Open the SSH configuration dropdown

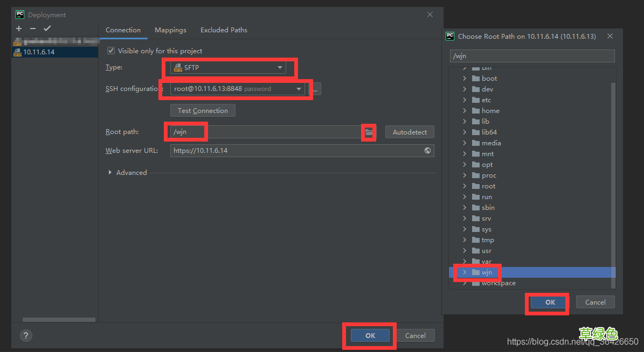click(238, 89)
